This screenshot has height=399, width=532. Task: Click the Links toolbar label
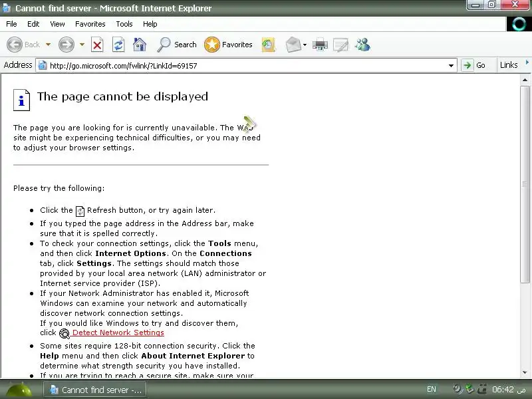pyautogui.click(x=509, y=65)
